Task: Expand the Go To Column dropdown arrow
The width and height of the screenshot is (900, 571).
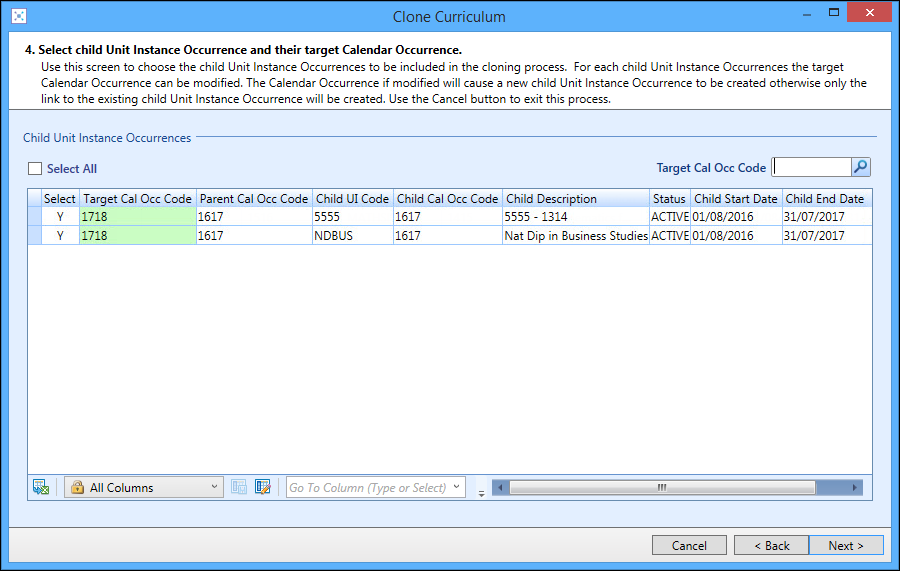Action: click(x=456, y=487)
